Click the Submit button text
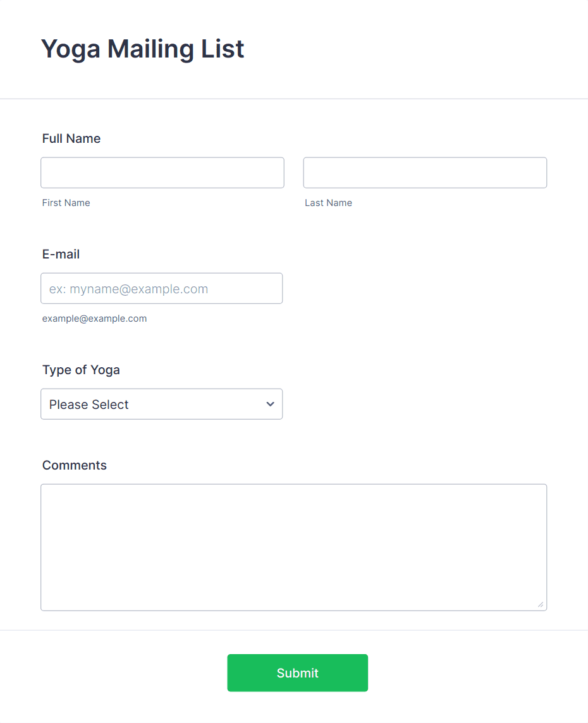 pyautogui.click(x=297, y=673)
